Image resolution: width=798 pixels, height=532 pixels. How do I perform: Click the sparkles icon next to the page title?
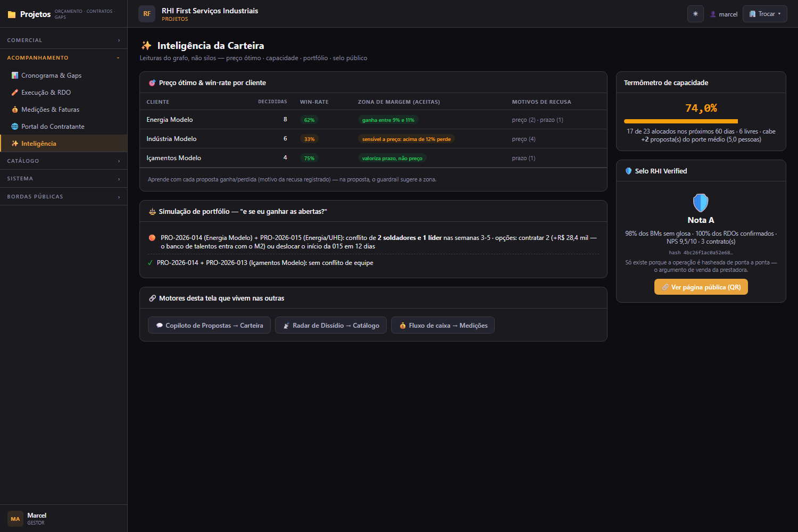tap(146, 46)
